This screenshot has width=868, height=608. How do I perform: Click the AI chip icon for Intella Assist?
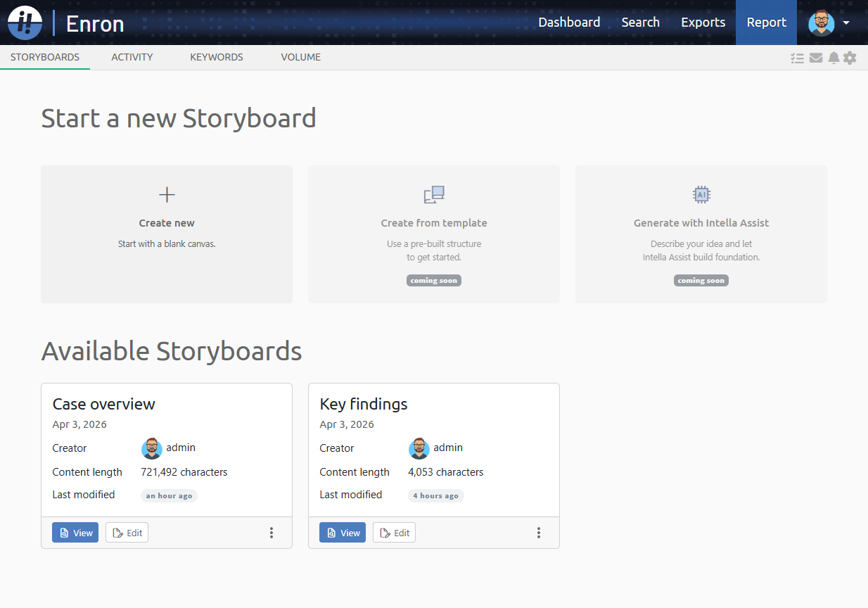pyautogui.click(x=701, y=194)
